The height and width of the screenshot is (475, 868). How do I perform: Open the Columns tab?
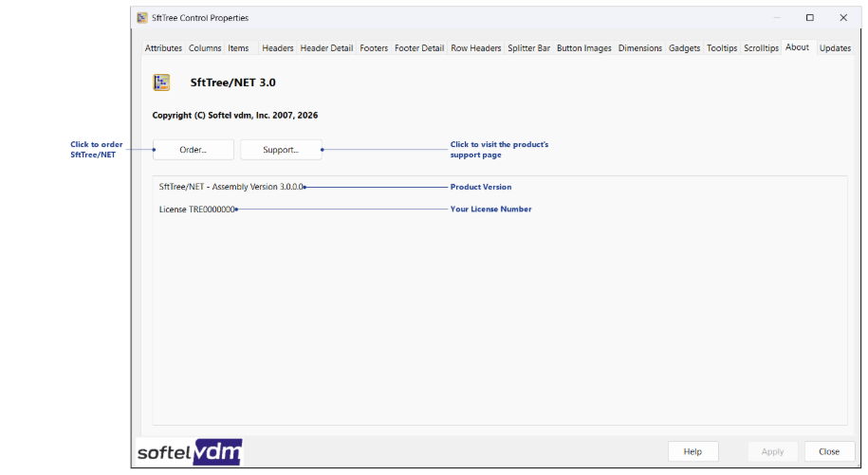[x=205, y=48]
